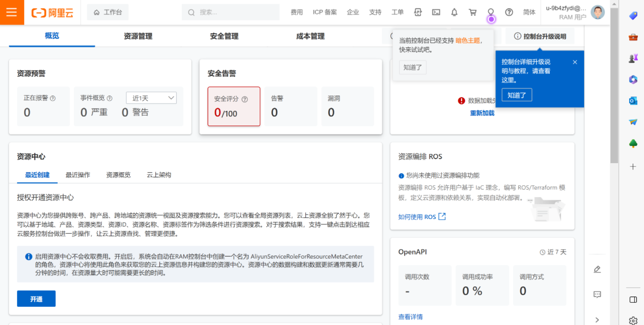
Task: Click the plus icon in browser sidebar
Action: point(633,167)
